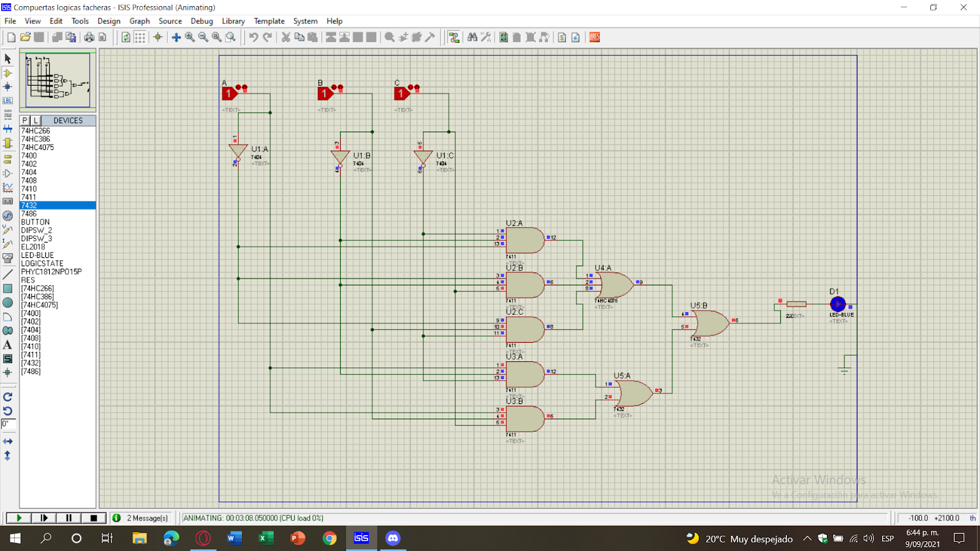Open the Design menu
Viewport: 980px width, 551px height.
[x=109, y=21]
